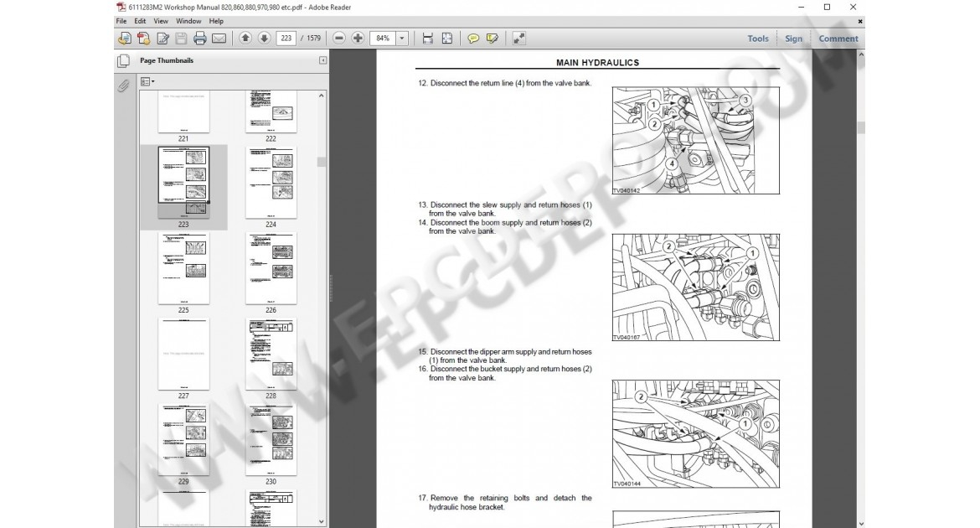Click thumbnails panel scroll down arrow
Screen dimensions: 980x528
[x=322, y=521]
